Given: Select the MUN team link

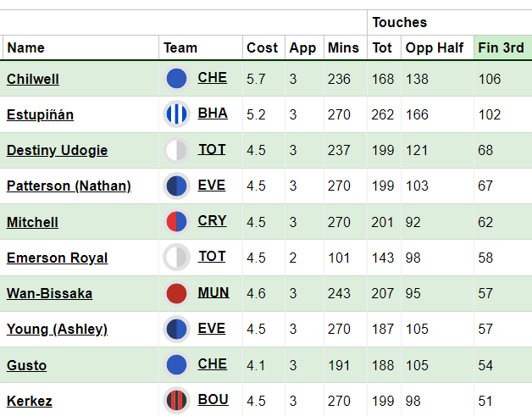Looking at the screenshot, I should 213,292.
